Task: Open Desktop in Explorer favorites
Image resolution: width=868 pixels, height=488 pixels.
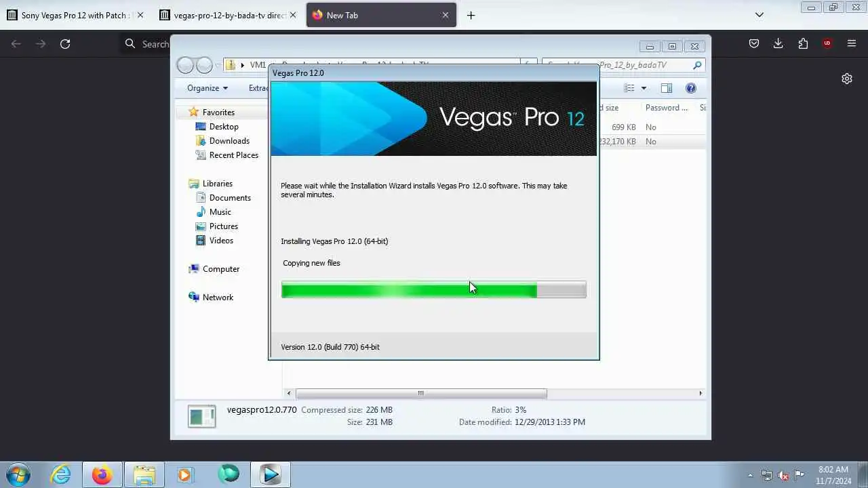Action: pyautogui.click(x=224, y=127)
